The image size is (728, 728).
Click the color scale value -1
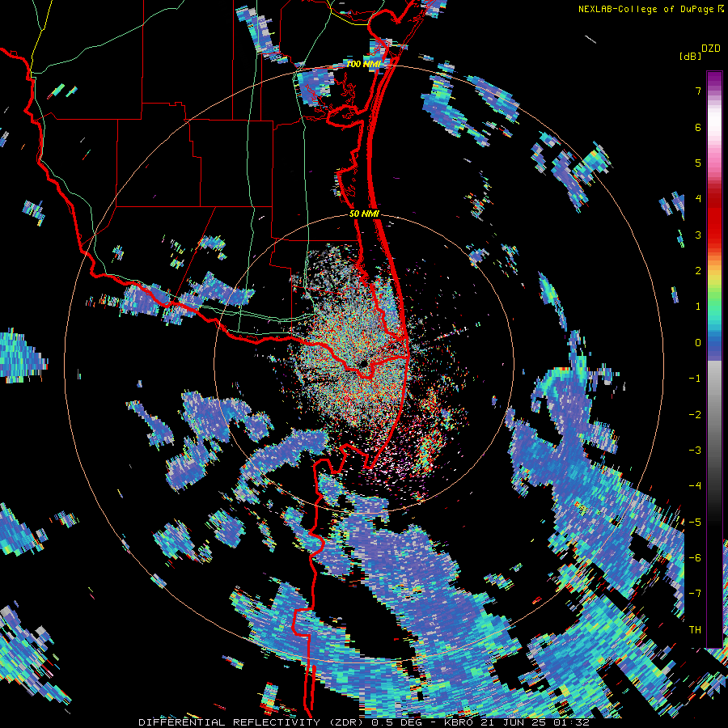[x=695, y=379]
